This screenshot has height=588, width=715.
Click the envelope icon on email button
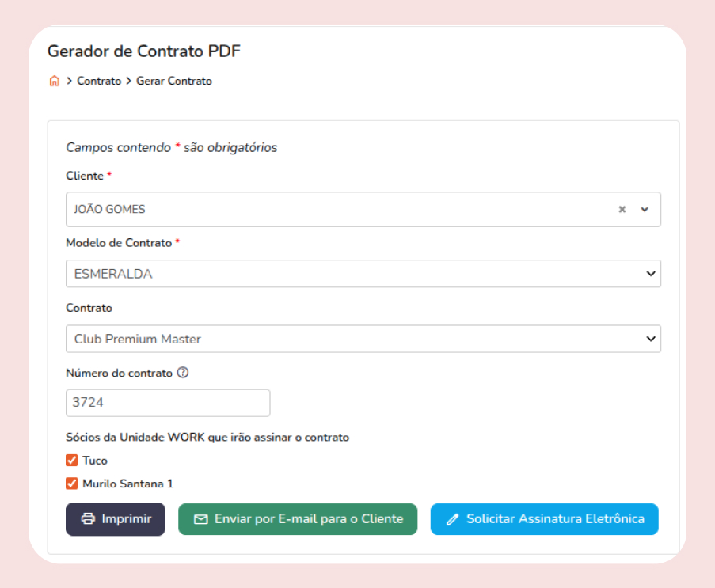coord(201,519)
